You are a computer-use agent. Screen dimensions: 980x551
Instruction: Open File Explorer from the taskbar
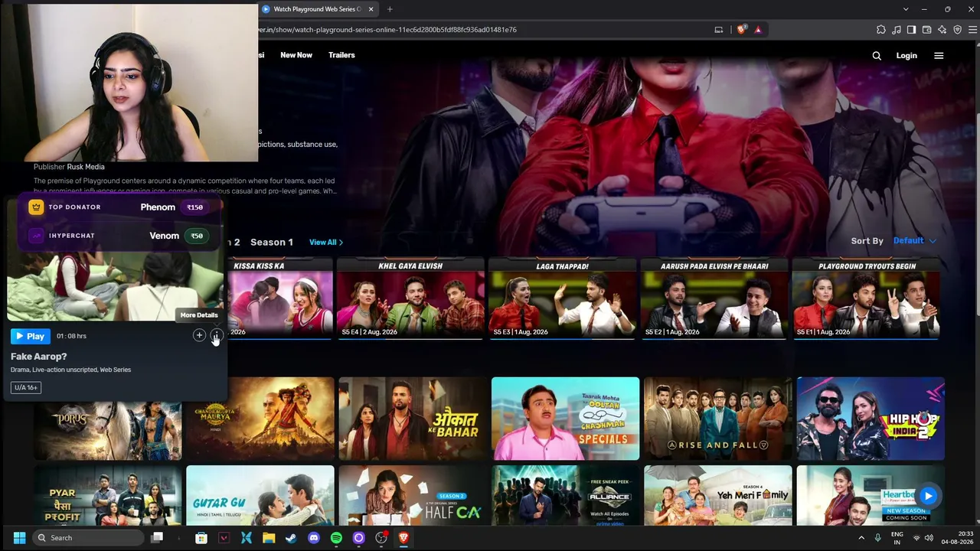click(269, 538)
